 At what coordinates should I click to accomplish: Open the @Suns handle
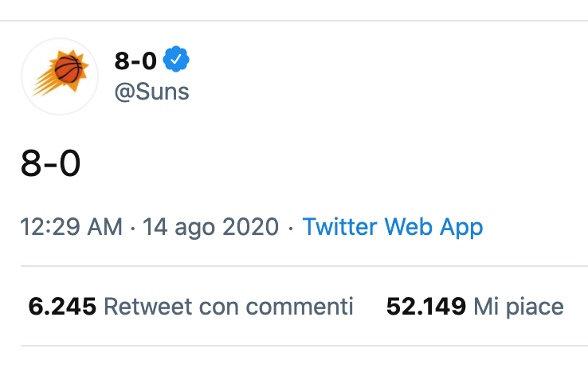point(151,92)
